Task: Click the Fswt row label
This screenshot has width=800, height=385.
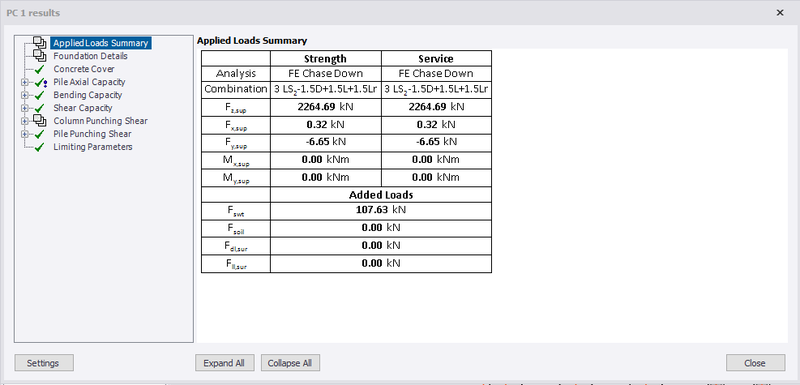Action: pos(236,211)
